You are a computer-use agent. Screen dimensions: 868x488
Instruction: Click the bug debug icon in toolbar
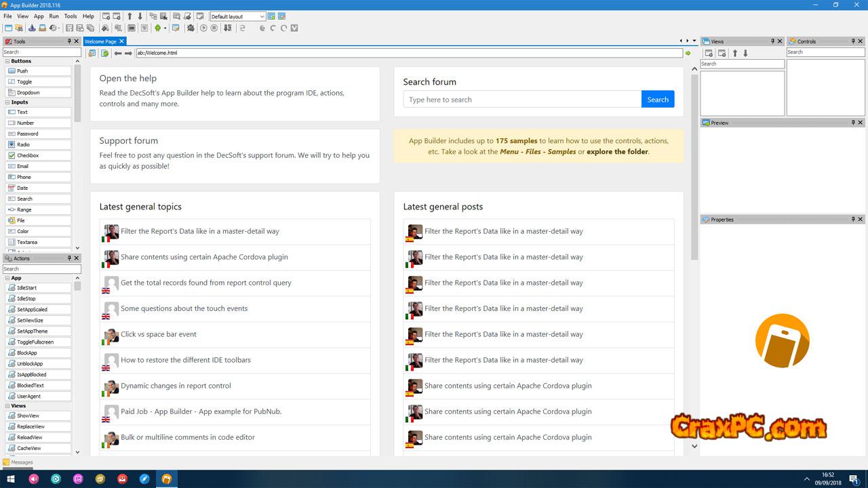pyautogui.click(x=191, y=28)
